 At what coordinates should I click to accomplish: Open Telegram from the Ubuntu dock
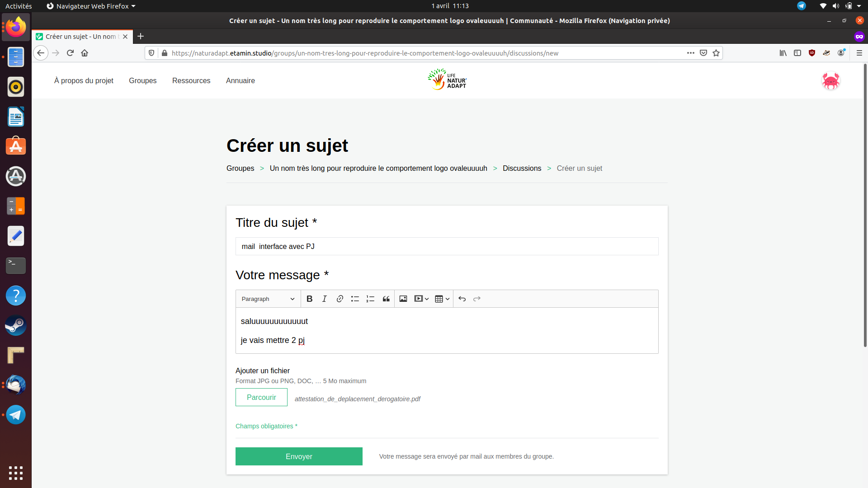(x=16, y=414)
